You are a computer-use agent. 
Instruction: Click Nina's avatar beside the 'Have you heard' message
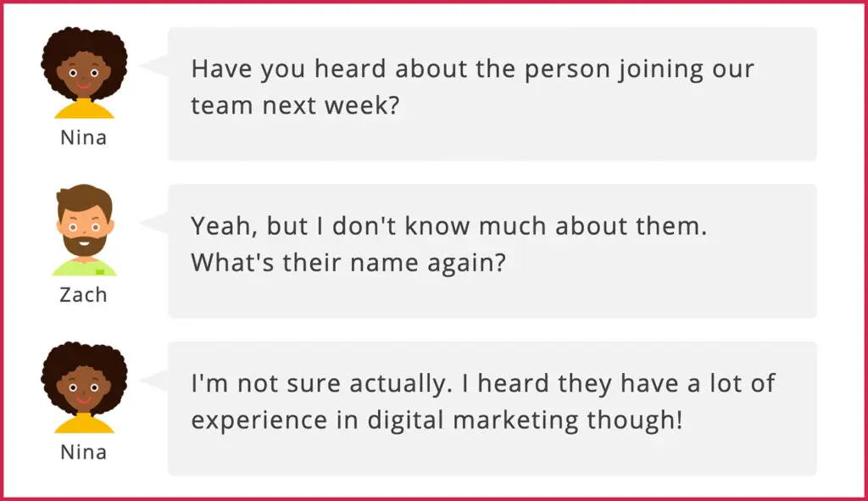tap(84, 73)
